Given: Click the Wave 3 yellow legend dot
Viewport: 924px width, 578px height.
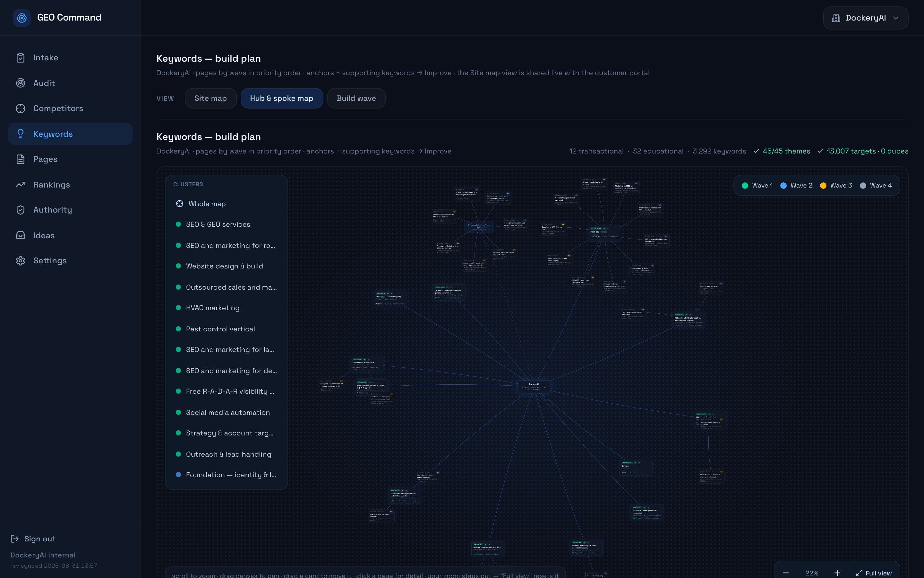Looking at the screenshot, I should pyautogui.click(x=823, y=185).
